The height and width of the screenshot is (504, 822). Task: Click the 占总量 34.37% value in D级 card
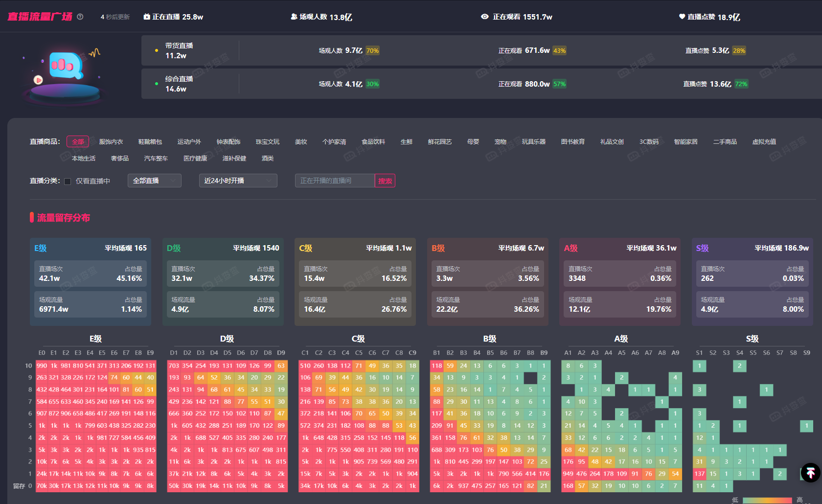click(x=262, y=278)
